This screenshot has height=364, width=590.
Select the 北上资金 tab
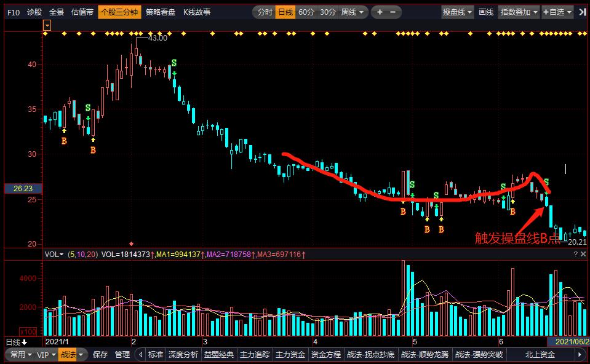[x=540, y=354]
